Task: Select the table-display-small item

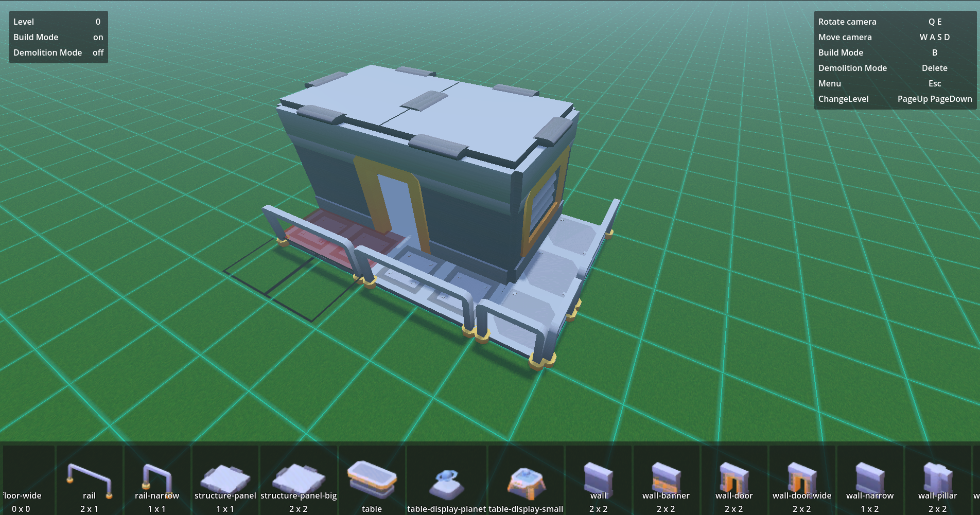Action: click(526, 480)
